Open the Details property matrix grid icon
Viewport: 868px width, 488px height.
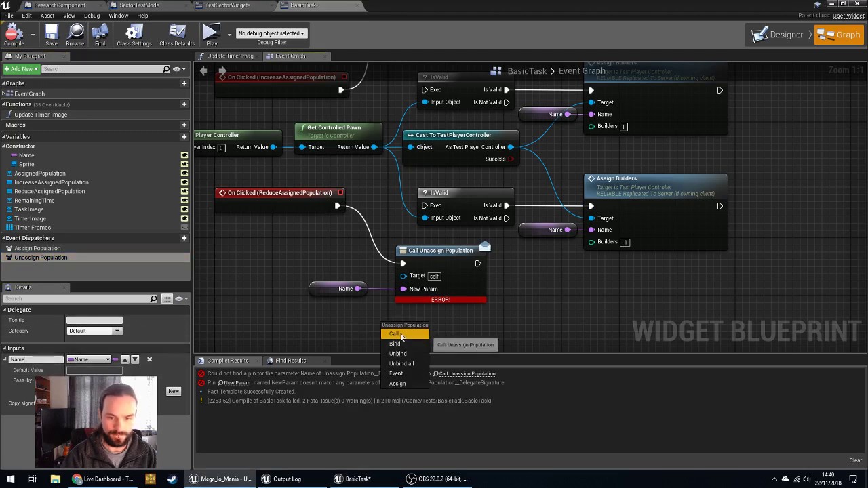point(167,299)
